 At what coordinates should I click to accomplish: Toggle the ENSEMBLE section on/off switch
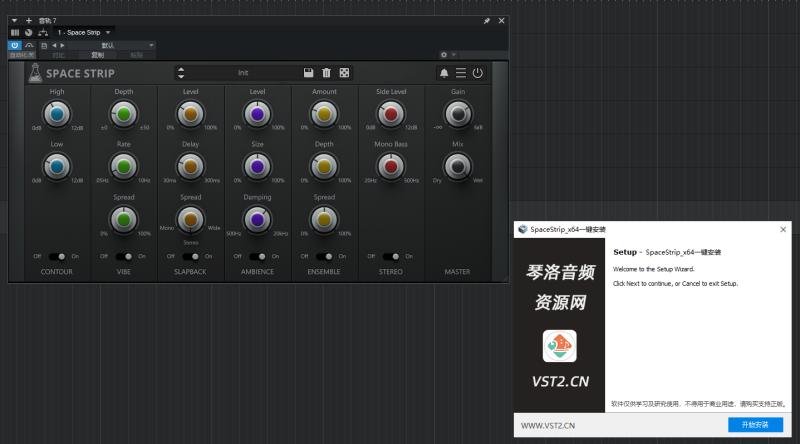tap(324, 256)
